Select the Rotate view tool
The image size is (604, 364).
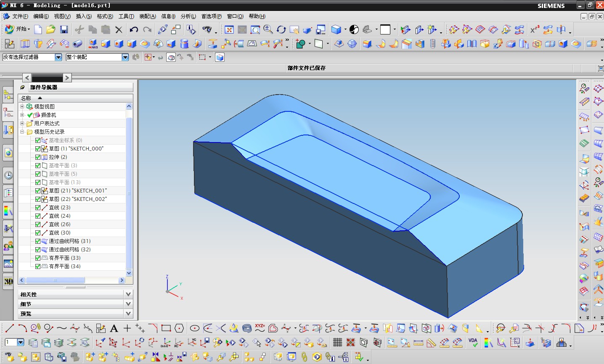(x=281, y=29)
